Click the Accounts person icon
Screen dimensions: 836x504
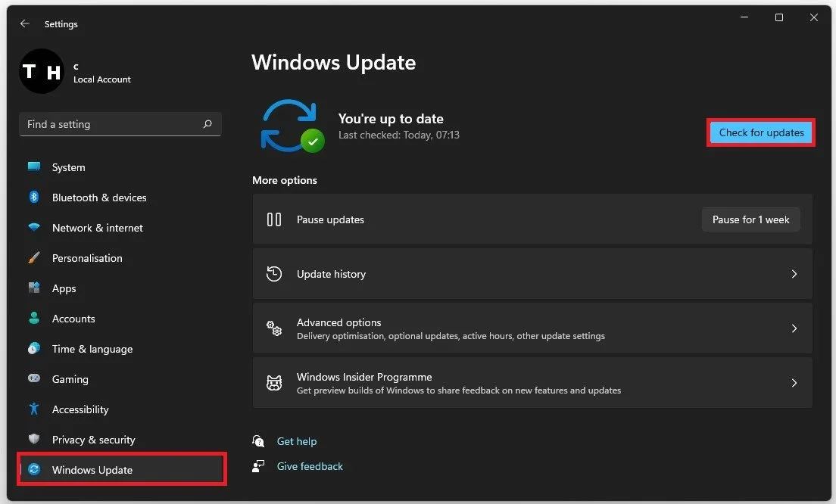[34, 318]
